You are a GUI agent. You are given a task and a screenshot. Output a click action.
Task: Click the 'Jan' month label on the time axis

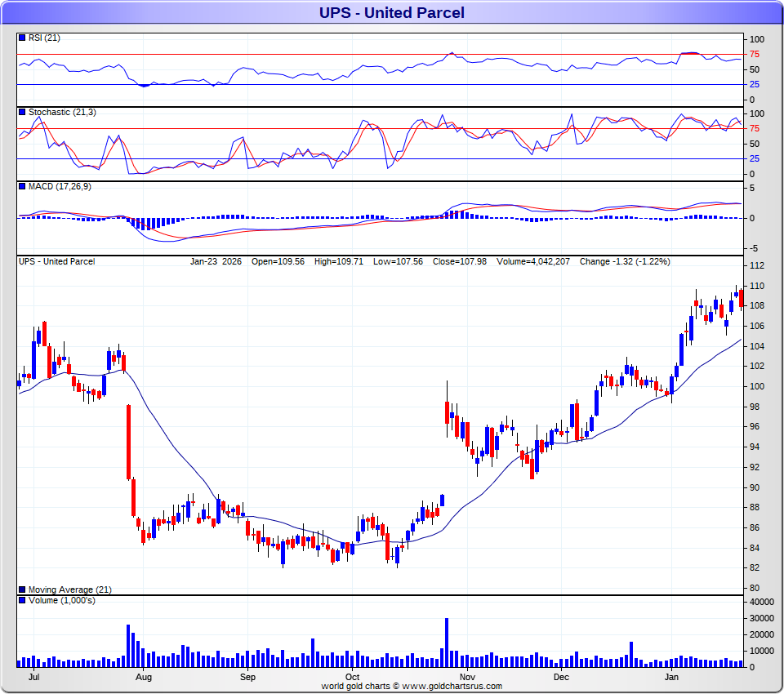pos(671,677)
